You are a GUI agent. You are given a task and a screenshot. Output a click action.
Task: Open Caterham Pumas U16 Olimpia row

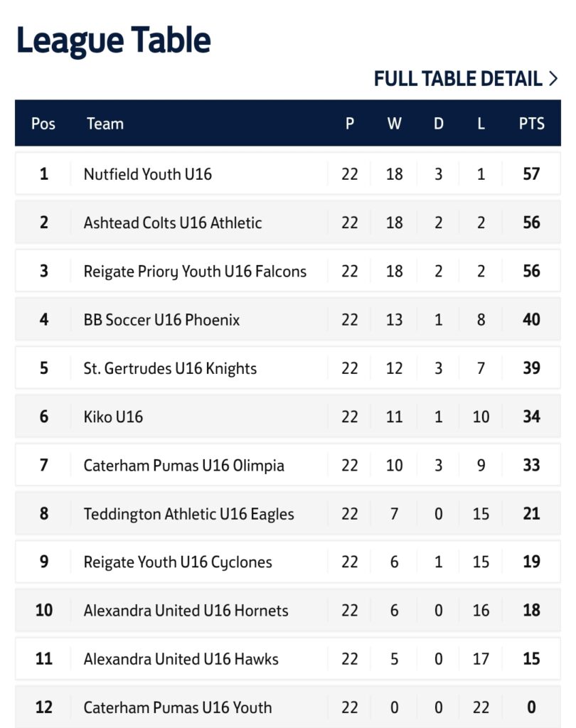287,465
